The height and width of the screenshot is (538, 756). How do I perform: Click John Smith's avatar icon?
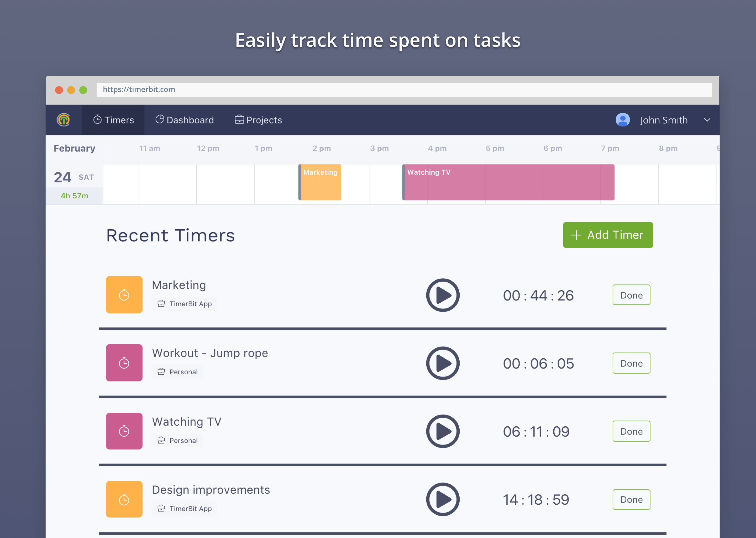point(622,120)
